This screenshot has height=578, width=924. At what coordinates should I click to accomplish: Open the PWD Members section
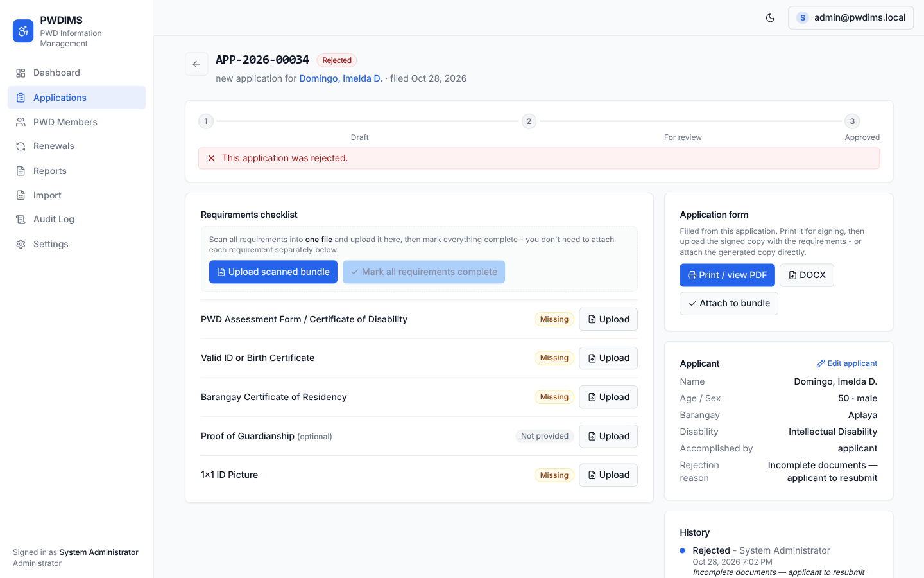pyautogui.click(x=76, y=122)
